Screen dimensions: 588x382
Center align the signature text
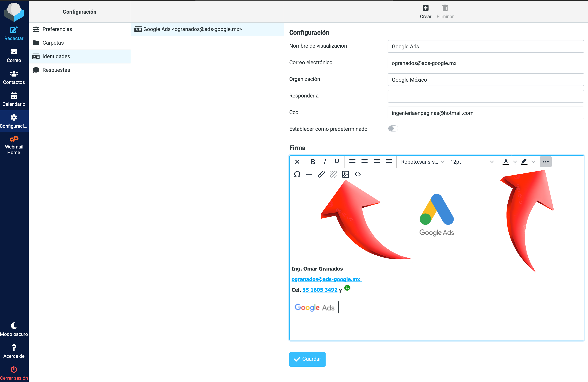[364, 162]
